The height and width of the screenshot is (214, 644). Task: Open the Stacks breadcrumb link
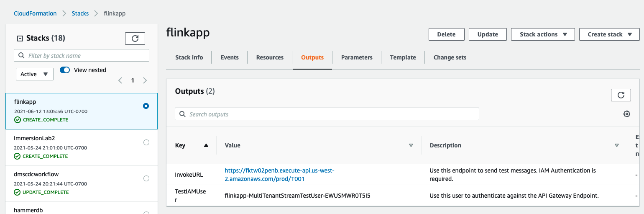[x=80, y=13]
